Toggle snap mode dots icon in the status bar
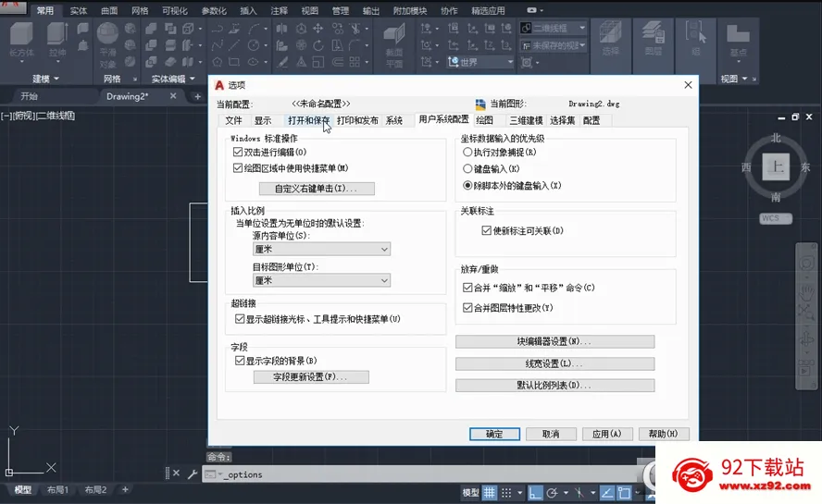 tap(506, 493)
